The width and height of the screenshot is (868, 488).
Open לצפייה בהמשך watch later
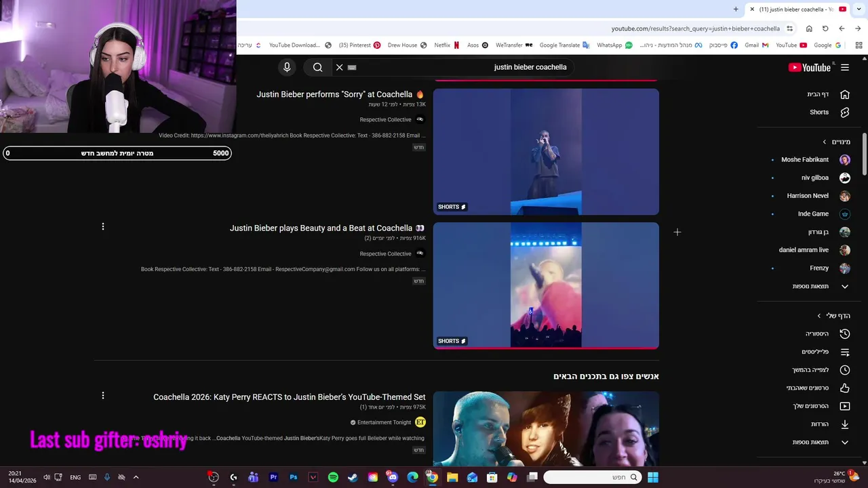pos(812,370)
